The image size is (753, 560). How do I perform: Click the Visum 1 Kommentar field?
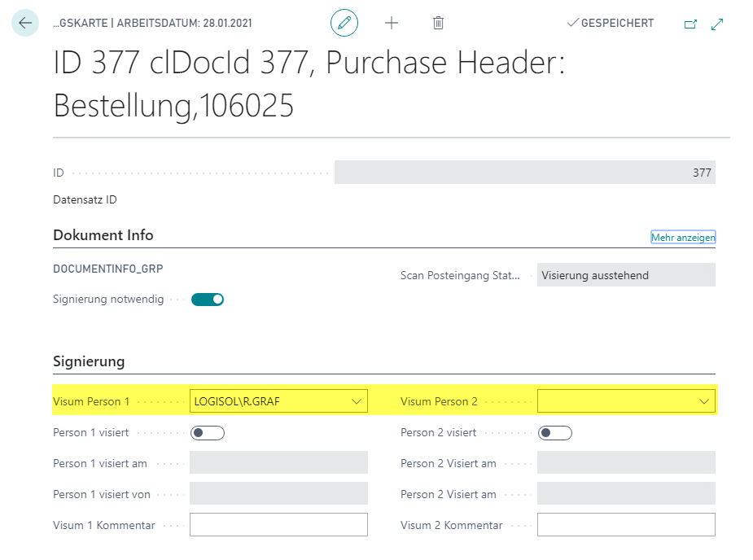coord(278,524)
